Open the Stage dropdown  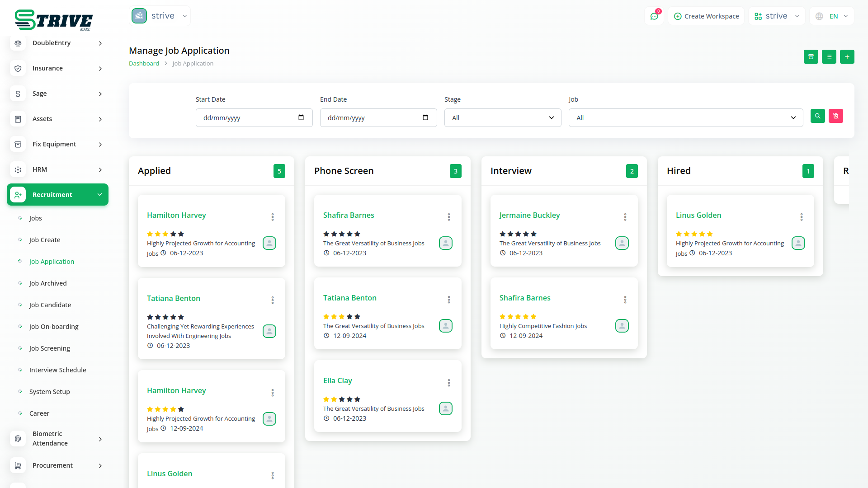pyautogui.click(x=502, y=118)
